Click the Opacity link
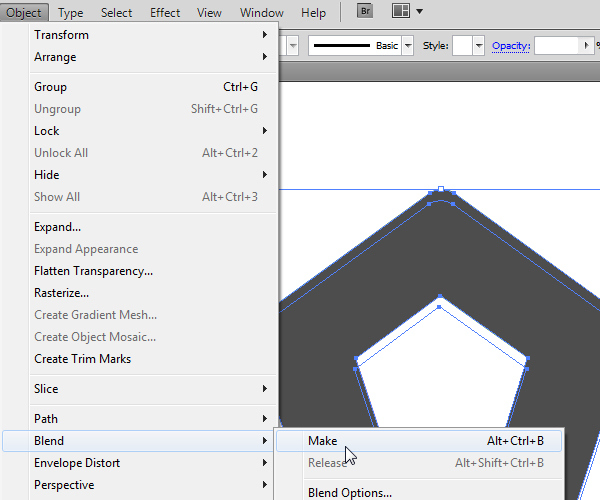 pos(511,46)
